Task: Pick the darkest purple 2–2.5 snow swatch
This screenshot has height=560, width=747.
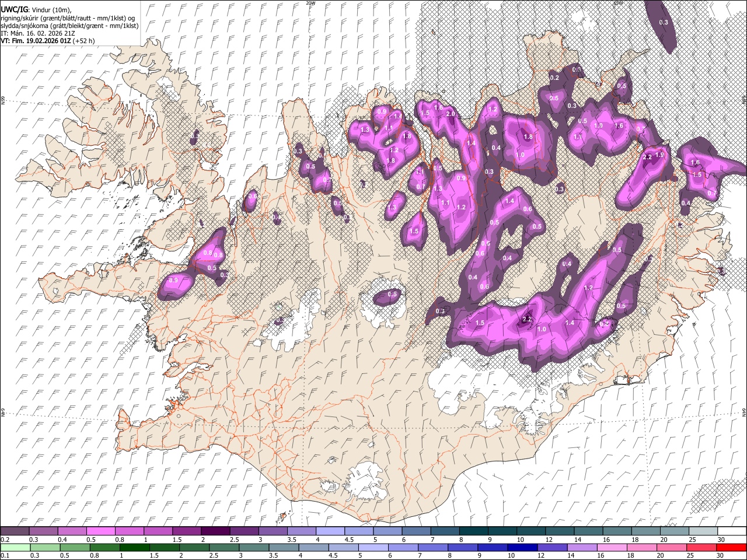Action: coord(215,531)
